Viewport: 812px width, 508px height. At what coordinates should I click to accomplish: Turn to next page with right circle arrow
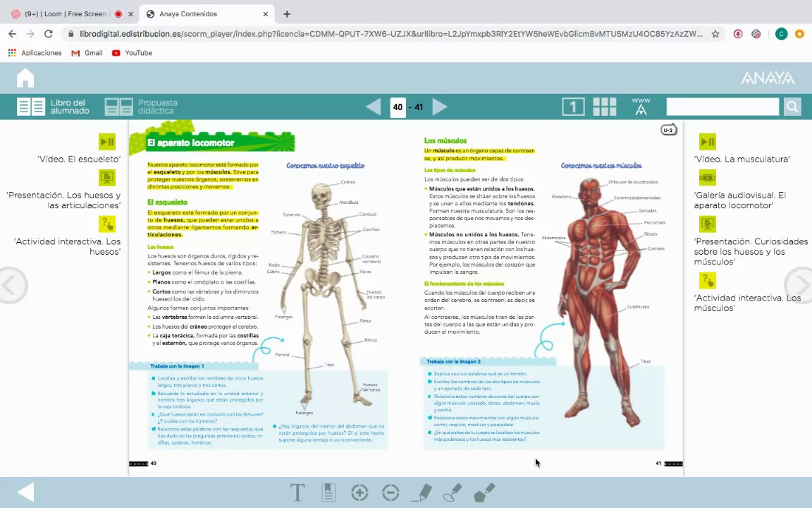pos(799,285)
